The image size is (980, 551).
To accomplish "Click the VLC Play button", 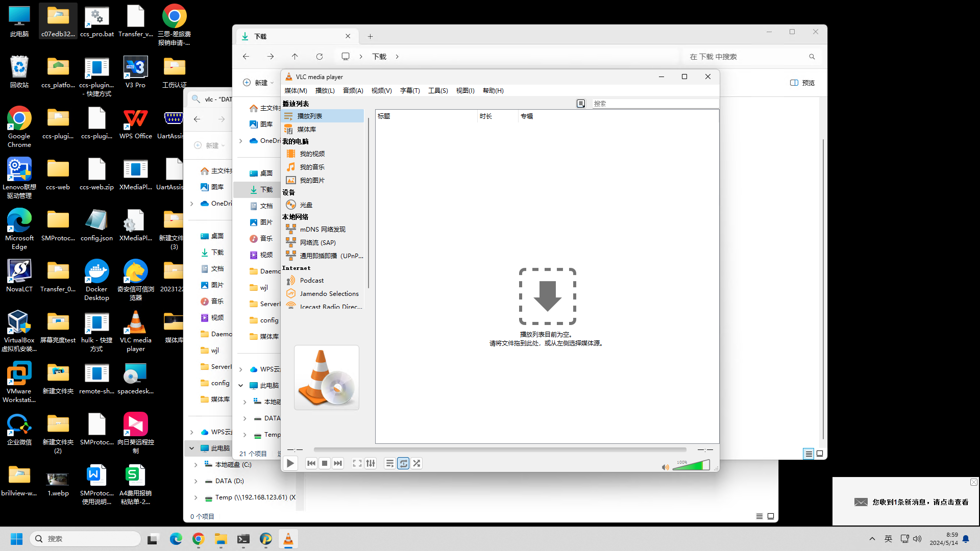I will click(x=290, y=463).
